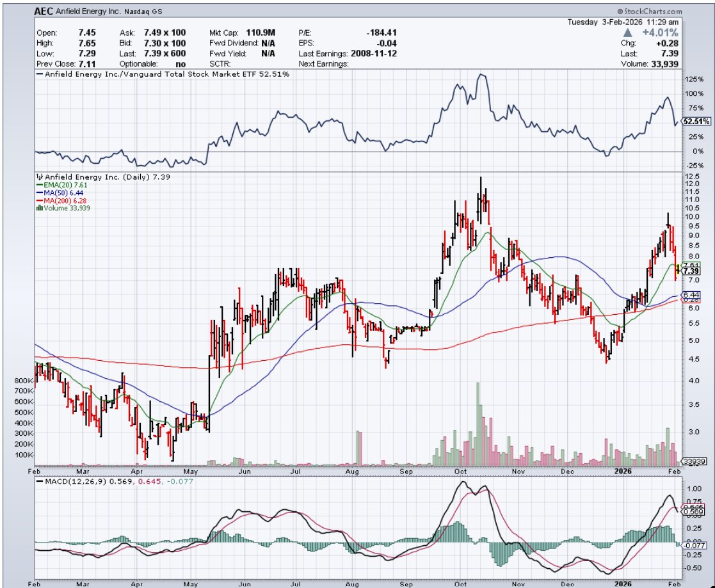Click the Prev Close value 7.11
The image size is (715, 588).
point(86,64)
